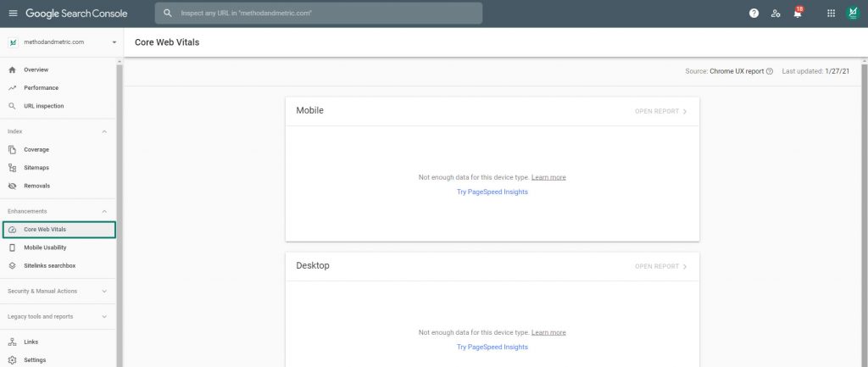Focus the Inspect any URL search field
This screenshot has height=367, width=868.
(319, 13)
